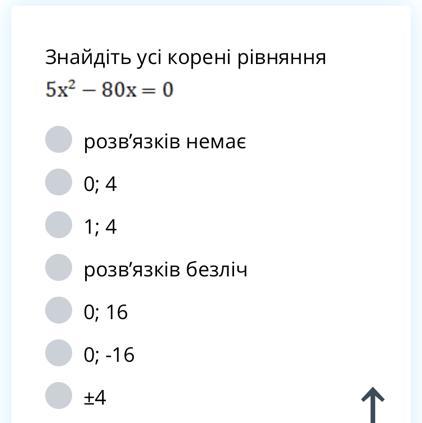Click the question heading "Знайдіть усі корені рівняння"

coord(186,58)
